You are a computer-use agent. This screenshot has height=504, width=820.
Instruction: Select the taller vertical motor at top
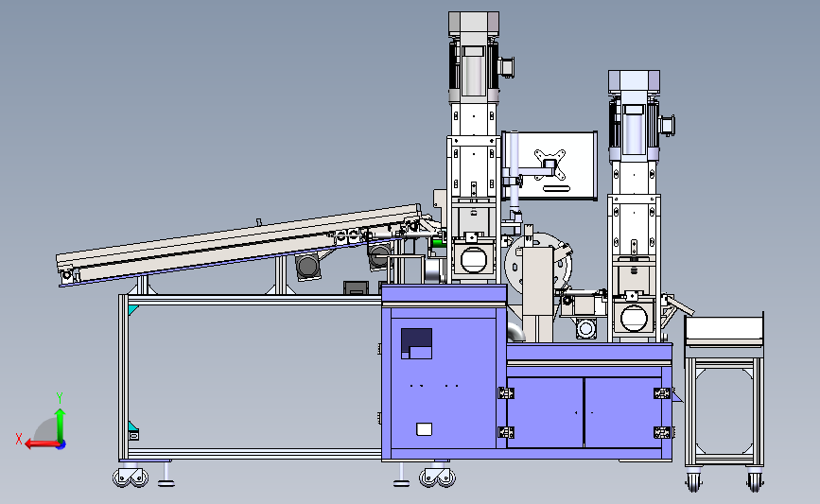[474, 57]
